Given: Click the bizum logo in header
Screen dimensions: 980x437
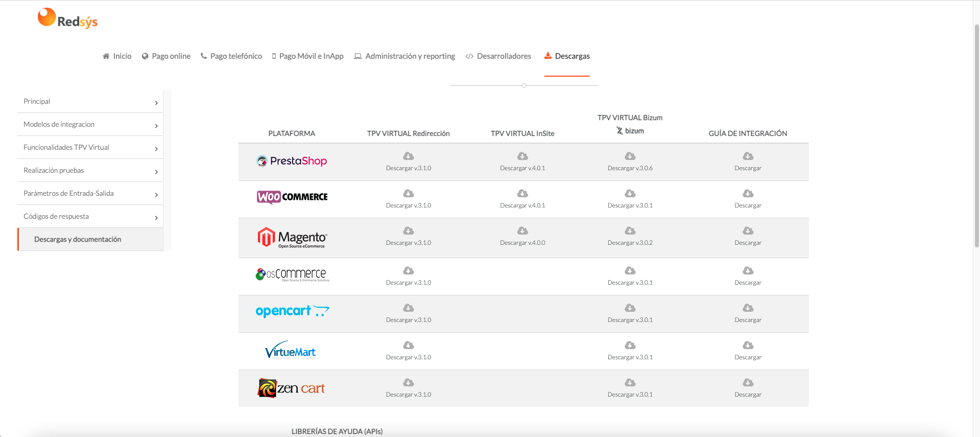Looking at the screenshot, I should tap(630, 131).
